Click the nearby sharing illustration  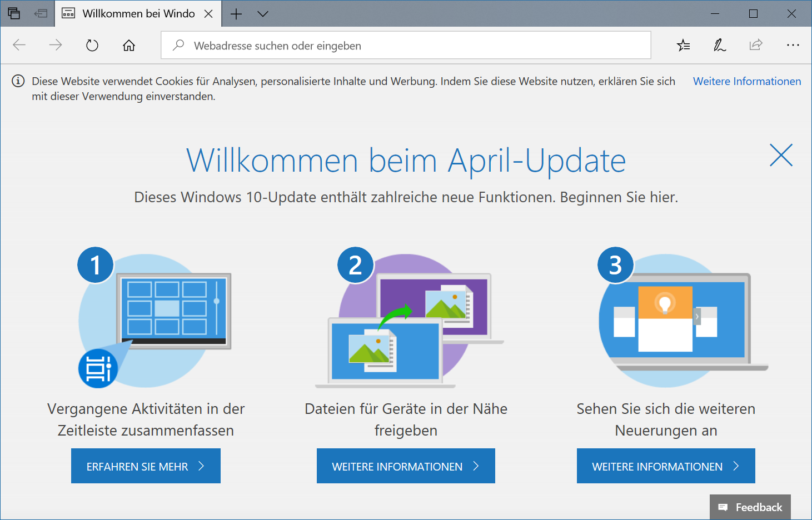410,318
